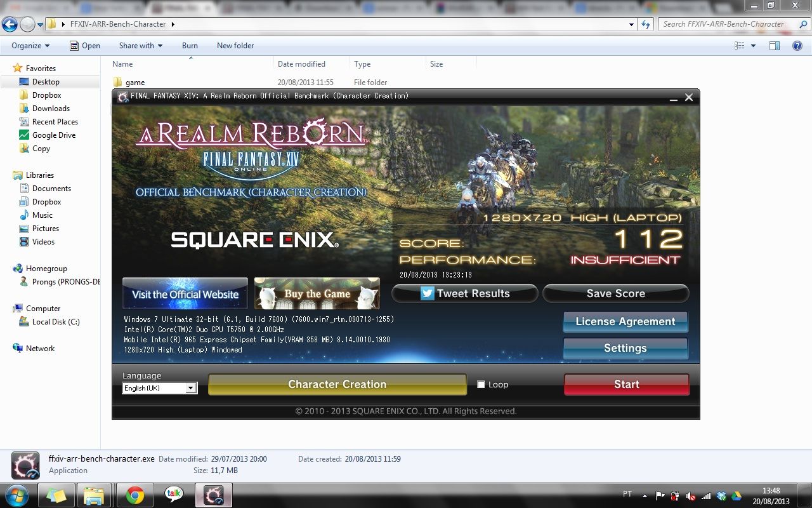The image size is (812, 508).
Task: Select Network in the navigation pane
Action: [40, 348]
